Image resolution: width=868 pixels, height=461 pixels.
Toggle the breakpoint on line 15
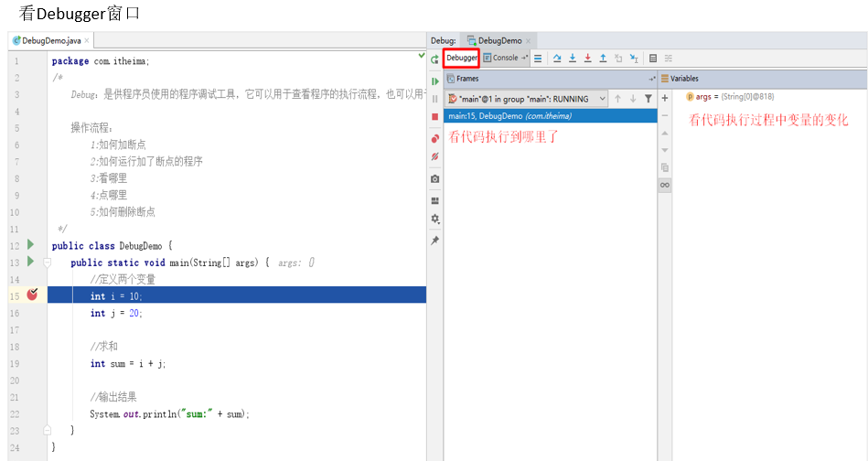pos(33,295)
